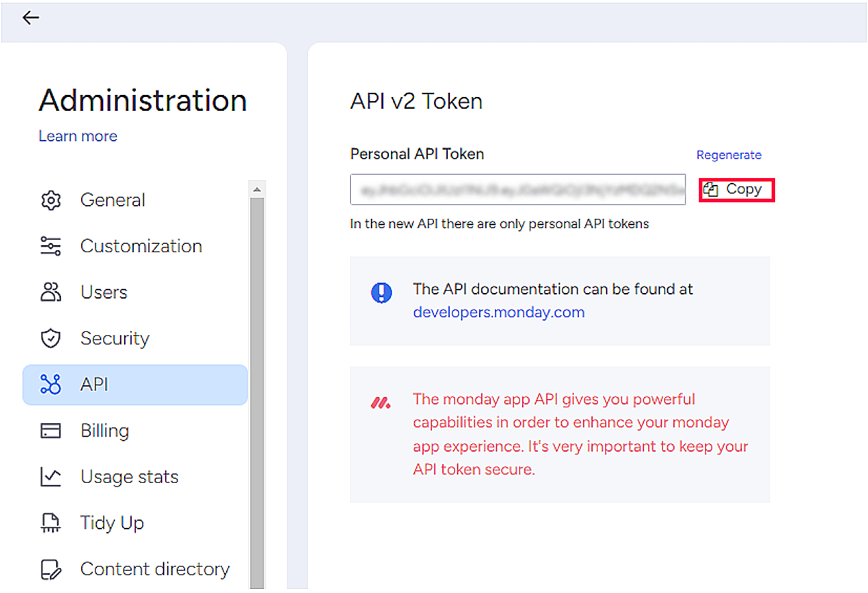Image resolution: width=868 pixels, height=593 pixels.
Task: Regenerate the personal API token
Action: pos(729,155)
